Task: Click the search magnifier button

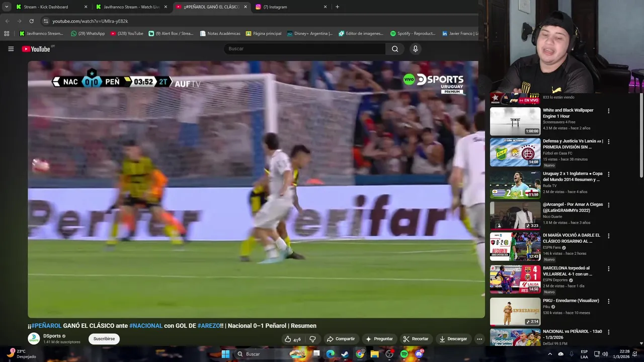Action: tap(395, 49)
